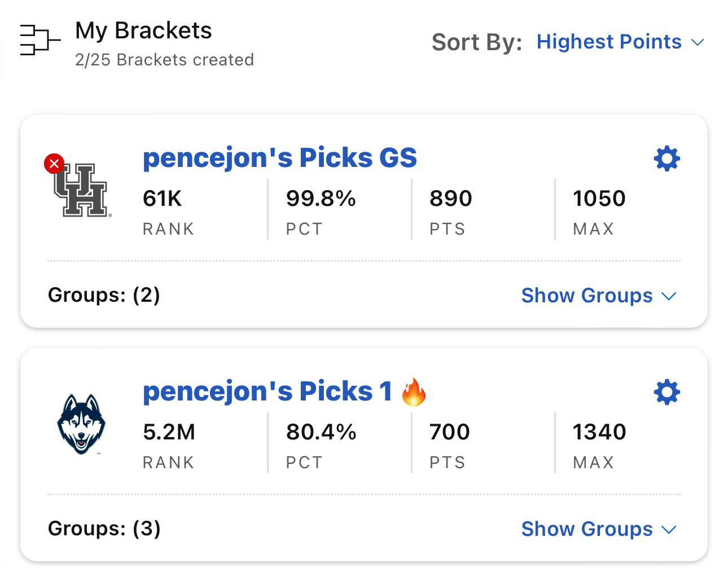The height and width of the screenshot is (568, 728).
Task: Click chevron beside first Show Groups
Action: (669, 297)
